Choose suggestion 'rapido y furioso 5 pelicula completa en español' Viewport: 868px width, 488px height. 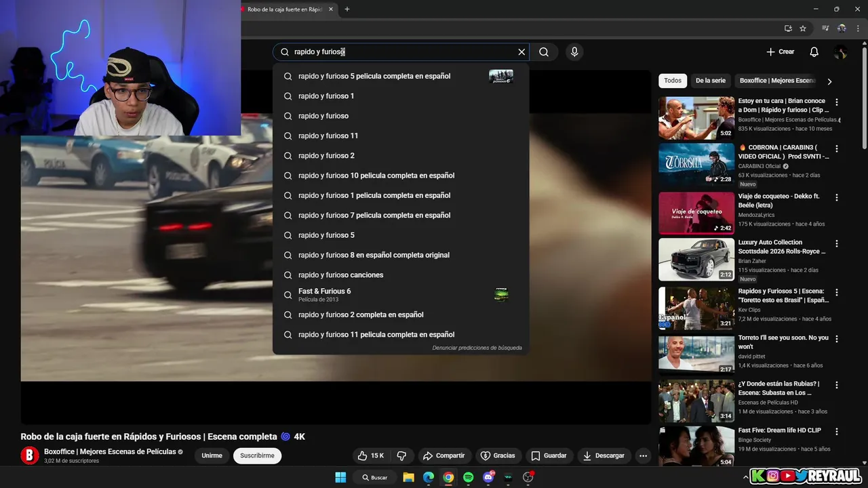point(401,76)
